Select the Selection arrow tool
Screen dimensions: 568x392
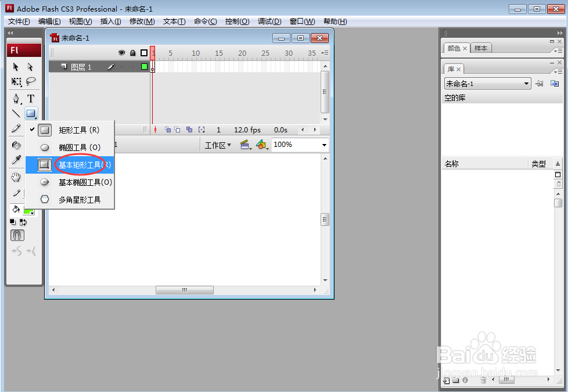click(x=16, y=67)
